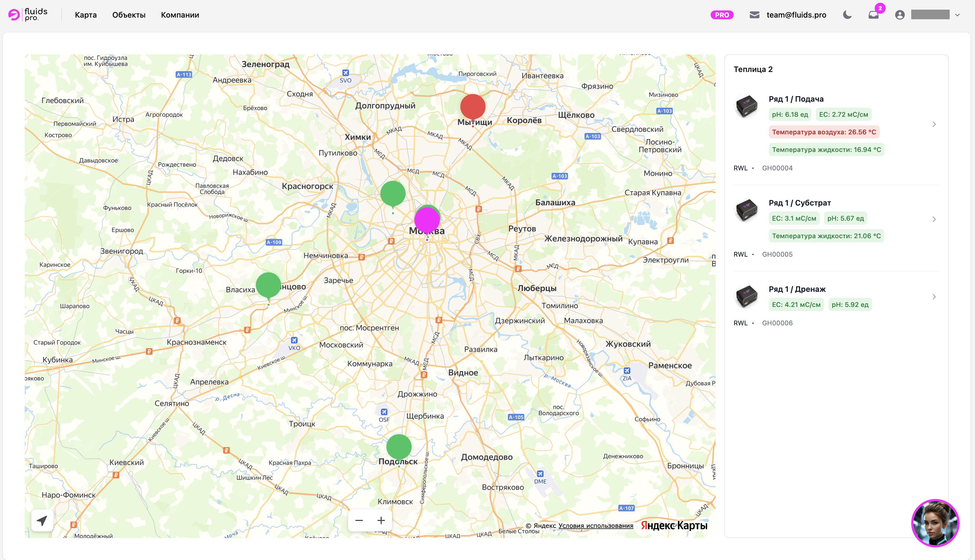This screenshot has height=560, width=975.
Task: Select the green marker near Подольск
Action: pos(398,447)
